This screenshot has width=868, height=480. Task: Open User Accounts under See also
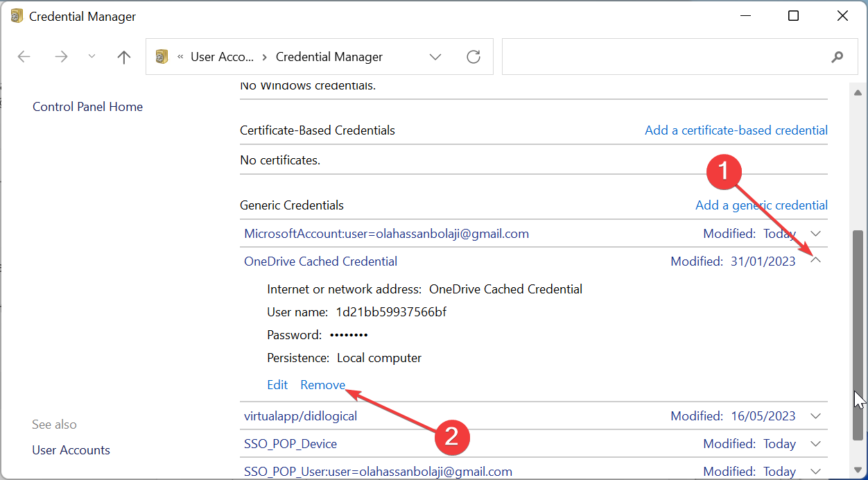[71, 450]
